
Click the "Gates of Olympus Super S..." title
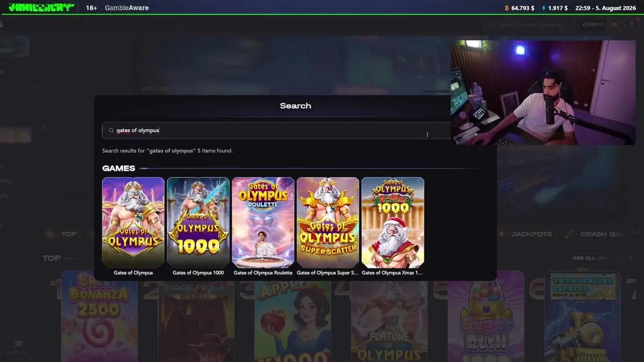point(328,273)
